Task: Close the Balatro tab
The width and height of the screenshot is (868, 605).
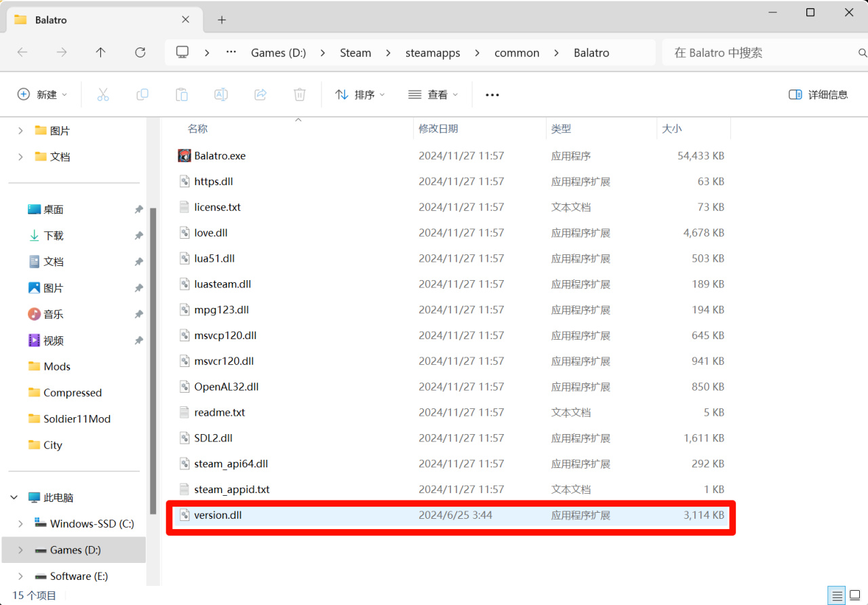Action: (186, 20)
